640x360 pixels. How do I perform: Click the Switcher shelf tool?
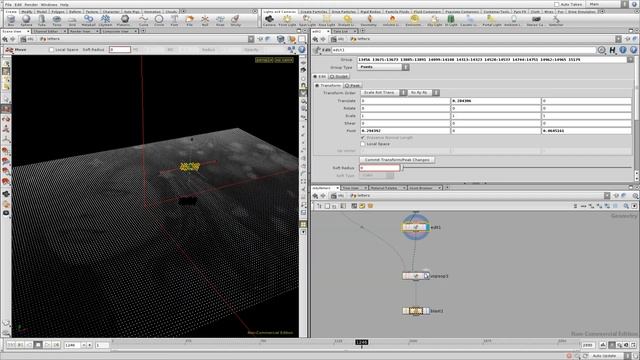(556, 20)
